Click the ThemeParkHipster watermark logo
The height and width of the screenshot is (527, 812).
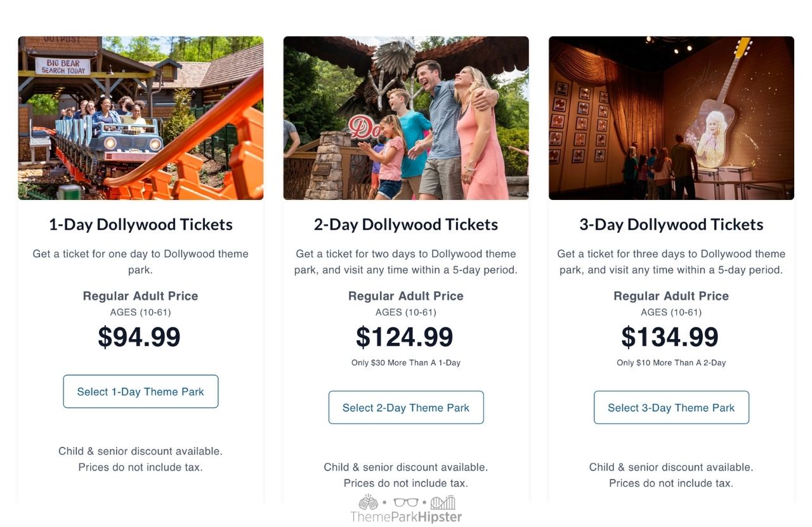click(406, 517)
